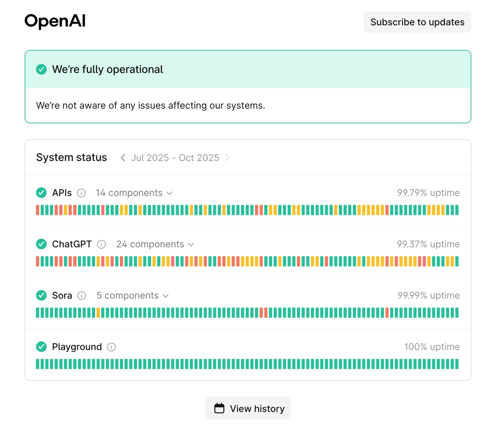Screen dimensions: 504x438
Task: Click the ChatGPT info icon
Action: [101, 244]
